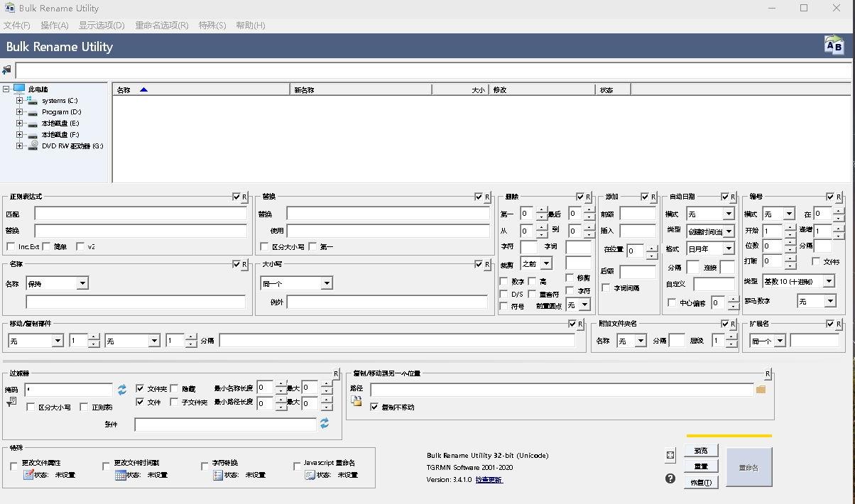Click the character translation status icon
This screenshot has width=855, height=504.
218,475
